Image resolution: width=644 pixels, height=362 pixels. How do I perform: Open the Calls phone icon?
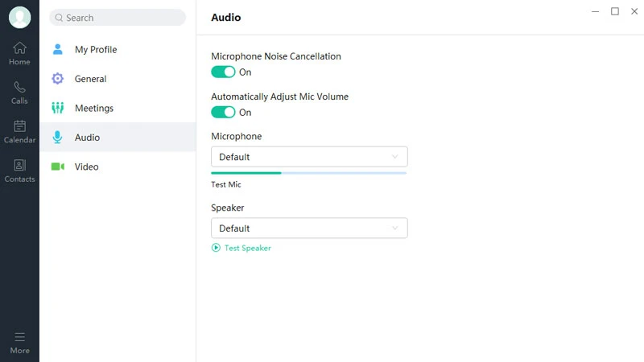pyautogui.click(x=19, y=88)
